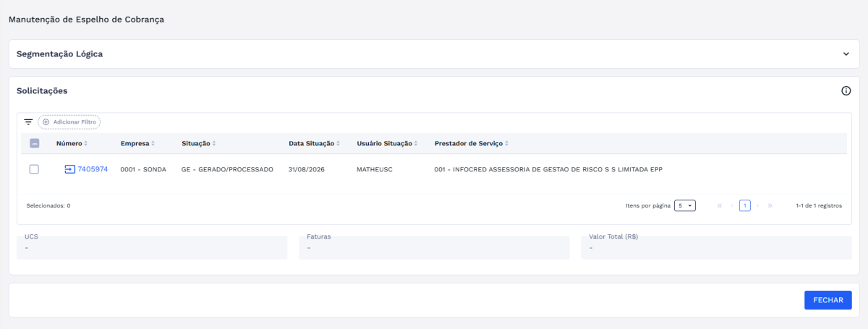Check the row checkbox for 7405974
868x329 pixels.
click(x=34, y=169)
